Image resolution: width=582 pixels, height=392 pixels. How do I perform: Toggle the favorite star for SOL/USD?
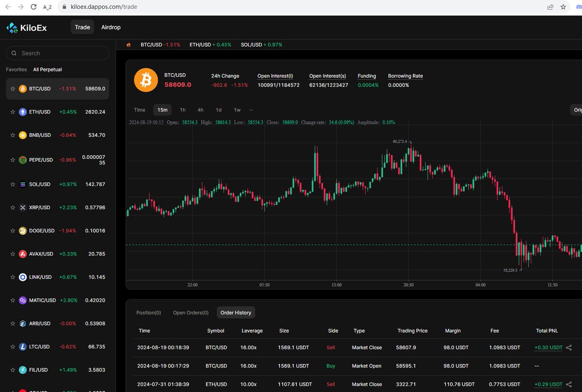coord(13,184)
